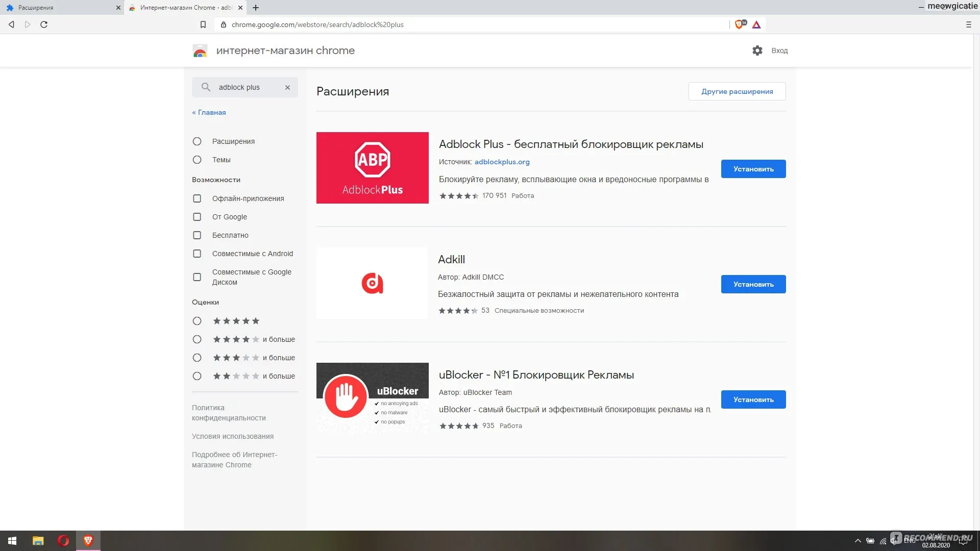The width and height of the screenshot is (980, 551).
Task: Install Adkill with Установить
Action: [x=753, y=284]
